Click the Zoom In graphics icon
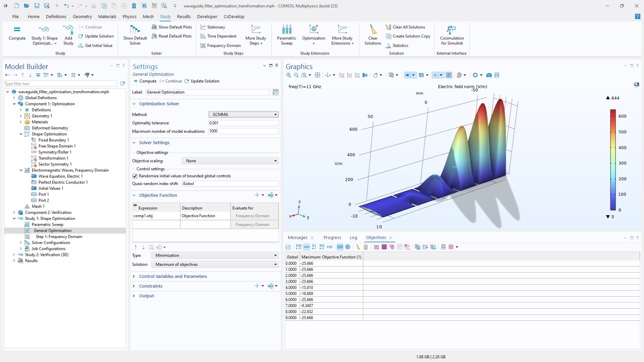Viewport: 644px width, 362px height. coord(288,75)
